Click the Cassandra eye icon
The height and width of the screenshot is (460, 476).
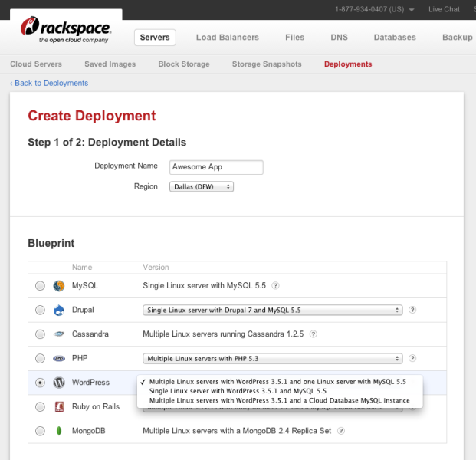click(x=59, y=334)
